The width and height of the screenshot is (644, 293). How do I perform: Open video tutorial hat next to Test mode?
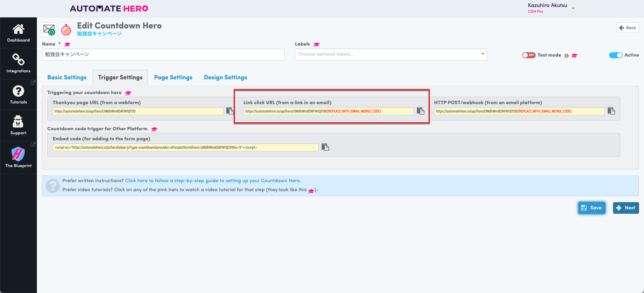(x=575, y=56)
